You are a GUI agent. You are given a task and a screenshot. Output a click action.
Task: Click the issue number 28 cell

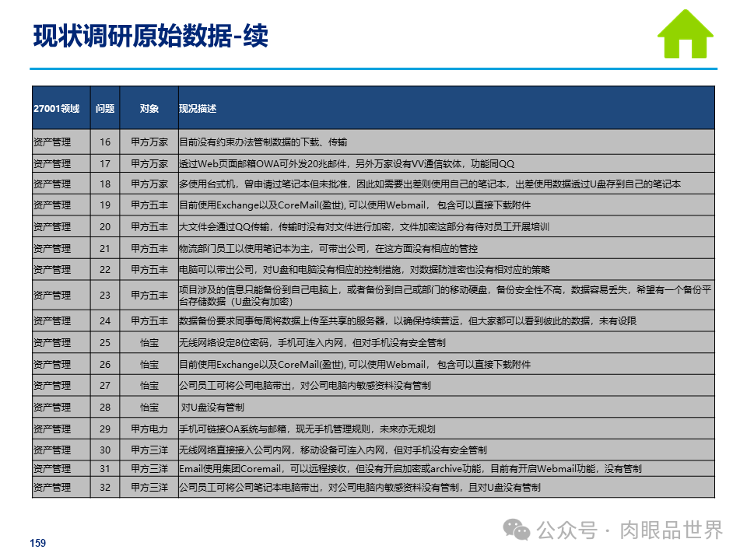point(105,407)
